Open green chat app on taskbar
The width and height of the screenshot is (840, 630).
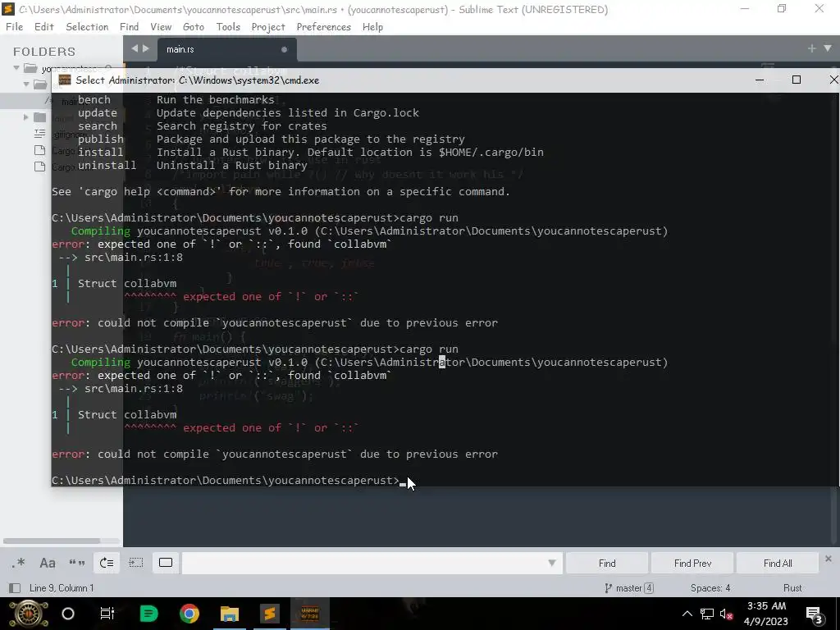[x=148, y=614]
